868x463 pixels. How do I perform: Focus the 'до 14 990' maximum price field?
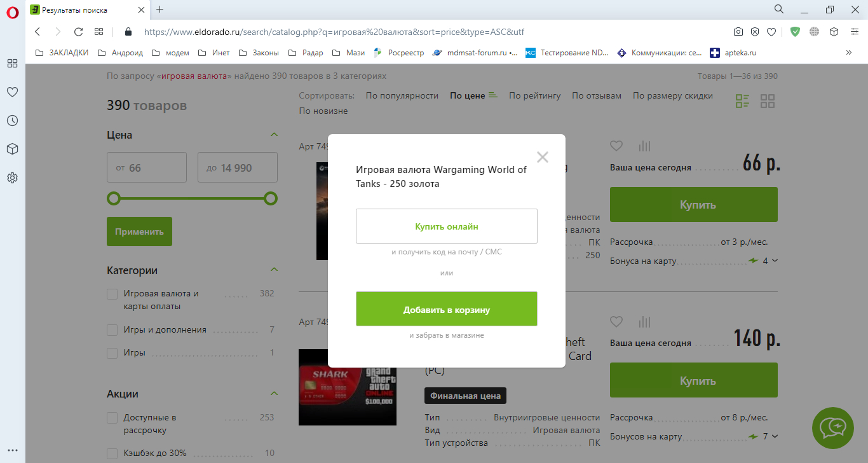click(238, 168)
